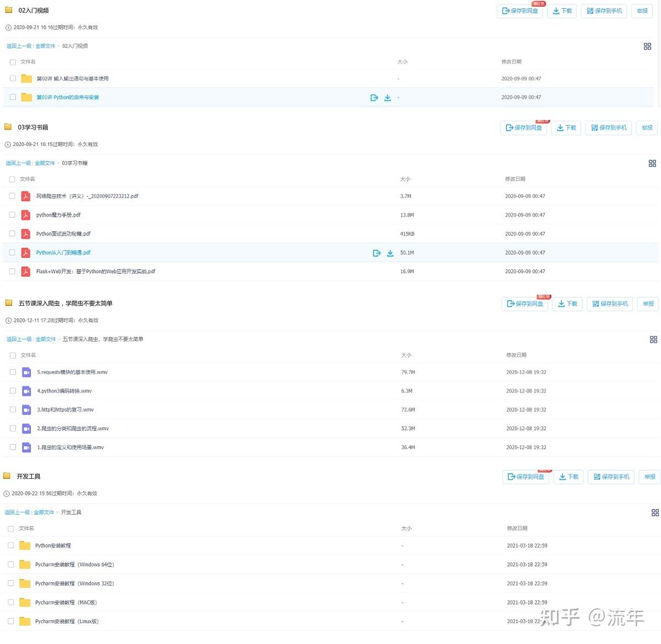This screenshot has height=644, width=661.
Task: Click download icon on 第01讲 Python的由来与安装 row
Action: 387,98
